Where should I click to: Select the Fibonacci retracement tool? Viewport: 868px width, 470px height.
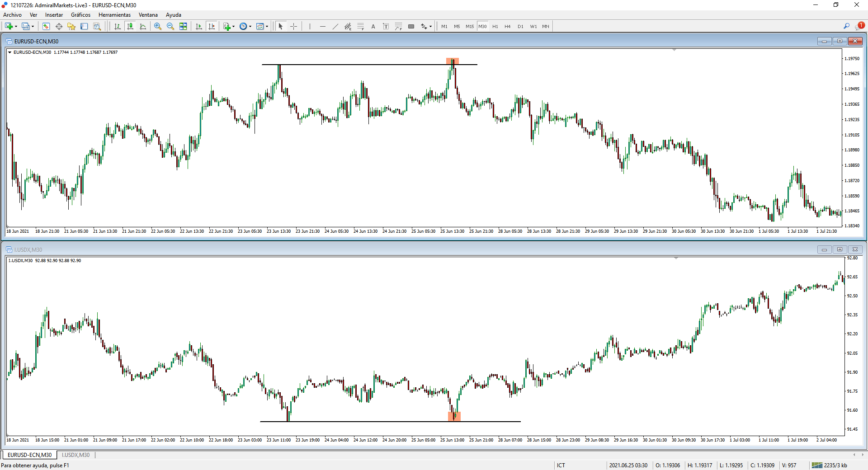pos(361,26)
